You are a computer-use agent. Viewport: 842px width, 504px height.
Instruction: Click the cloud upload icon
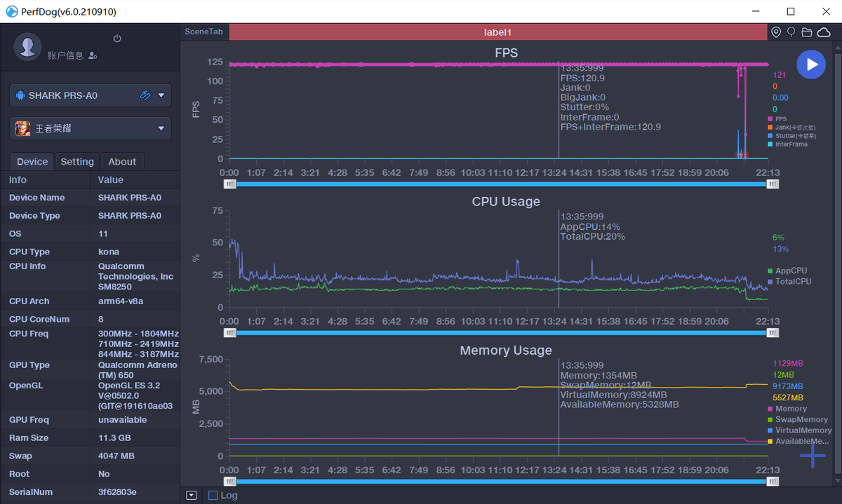click(823, 32)
